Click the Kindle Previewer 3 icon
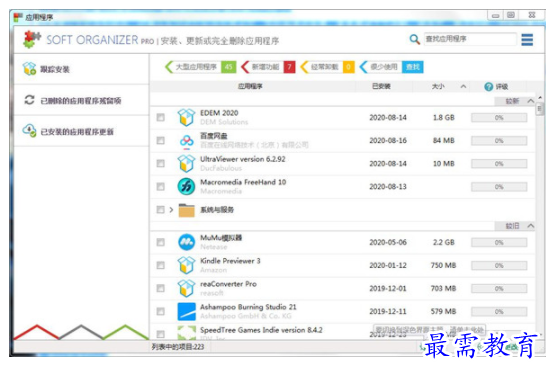546x377 pixels. pyautogui.click(x=186, y=265)
